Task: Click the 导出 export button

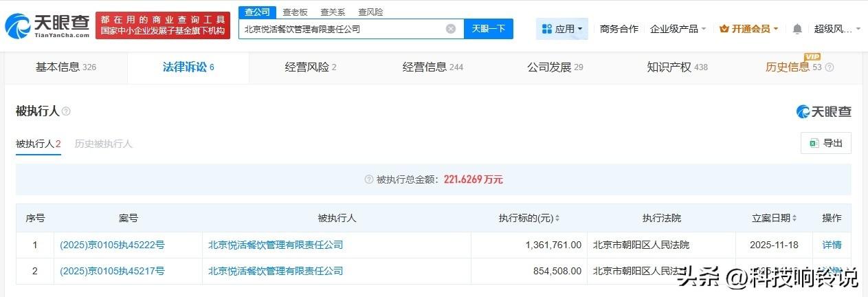Action: pos(826,143)
